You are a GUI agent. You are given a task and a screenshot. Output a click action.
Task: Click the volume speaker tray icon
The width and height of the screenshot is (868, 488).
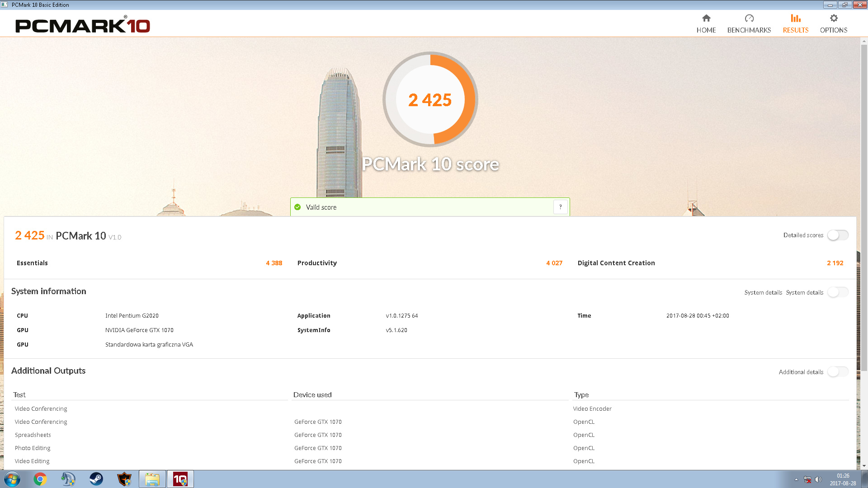[x=818, y=479]
